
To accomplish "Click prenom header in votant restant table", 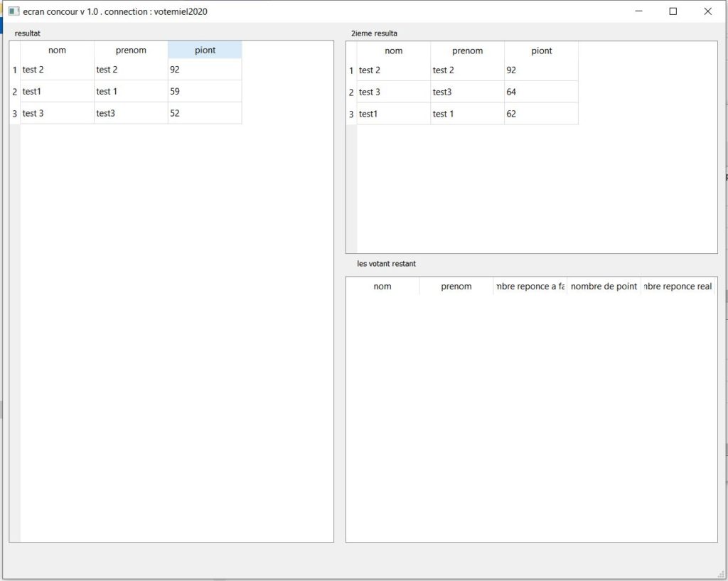I will point(456,287).
